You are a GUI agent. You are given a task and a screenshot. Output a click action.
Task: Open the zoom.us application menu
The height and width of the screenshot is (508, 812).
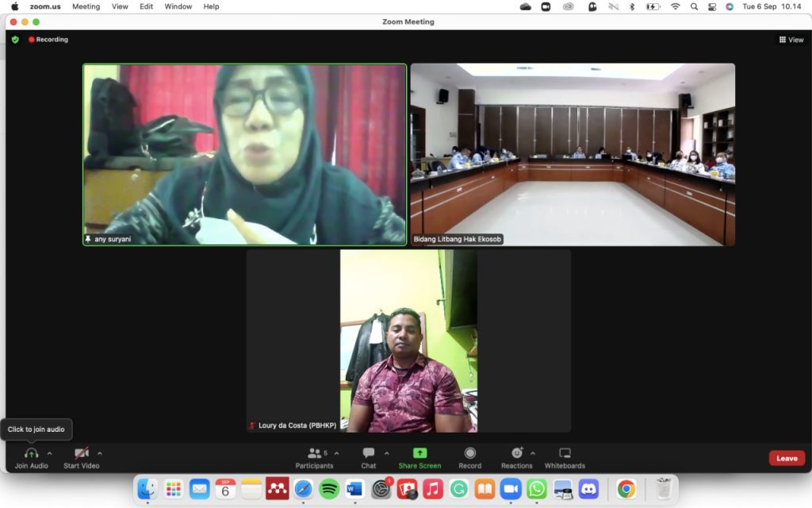(x=45, y=6)
